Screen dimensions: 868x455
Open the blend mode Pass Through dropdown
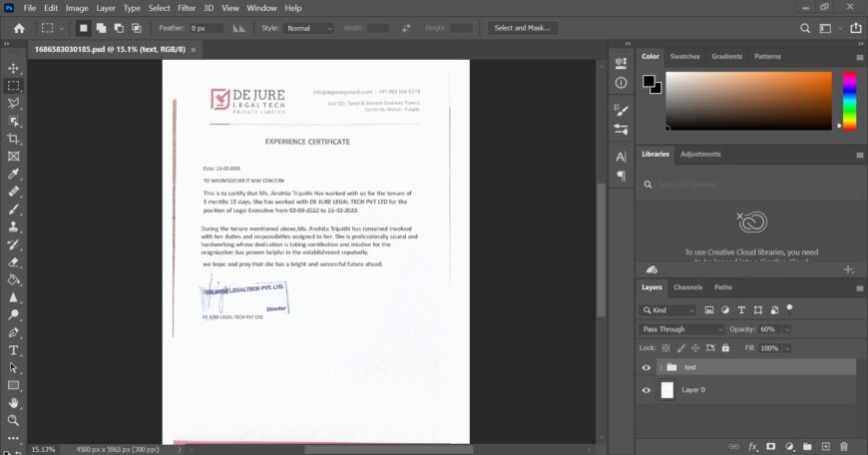[680, 329]
